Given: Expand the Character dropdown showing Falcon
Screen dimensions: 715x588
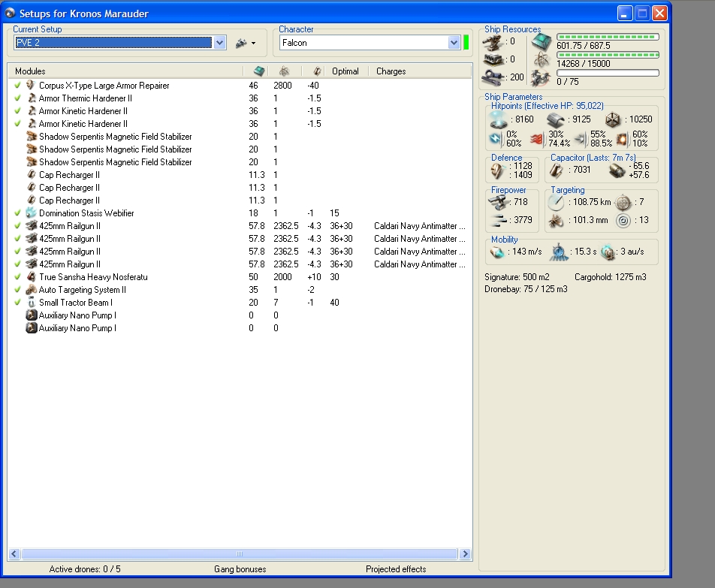Looking at the screenshot, I should pyautogui.click(x=454, y=44).
